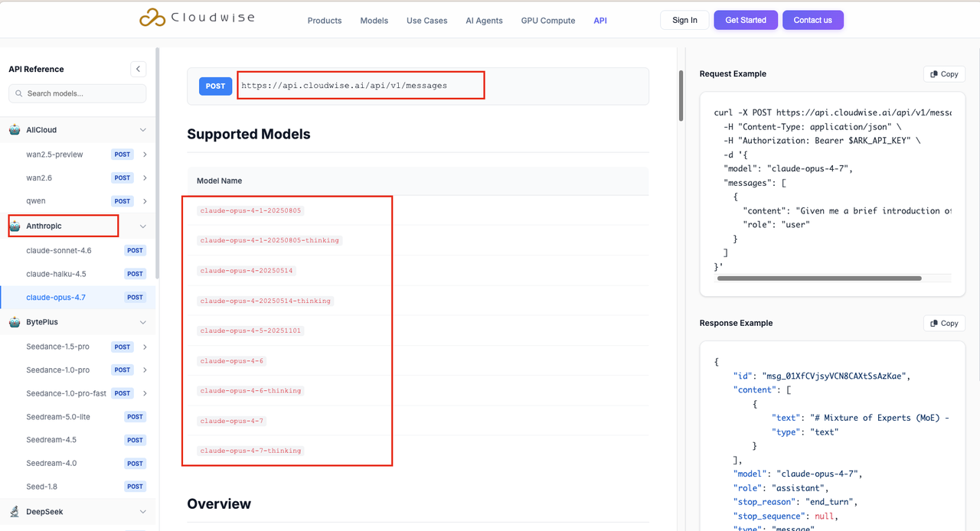Screen dimensions: 980x531
Task: Click the sidebar vertical scrollbar
Action: tap(158, 165)
